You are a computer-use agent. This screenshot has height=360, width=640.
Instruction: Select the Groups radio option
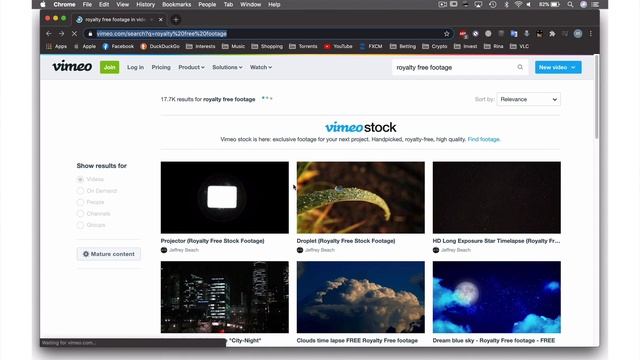coord(80,225)
